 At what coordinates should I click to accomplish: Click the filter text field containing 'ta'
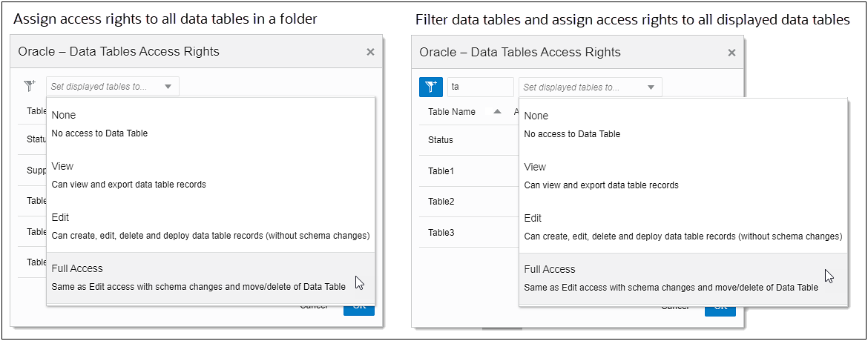480,87
